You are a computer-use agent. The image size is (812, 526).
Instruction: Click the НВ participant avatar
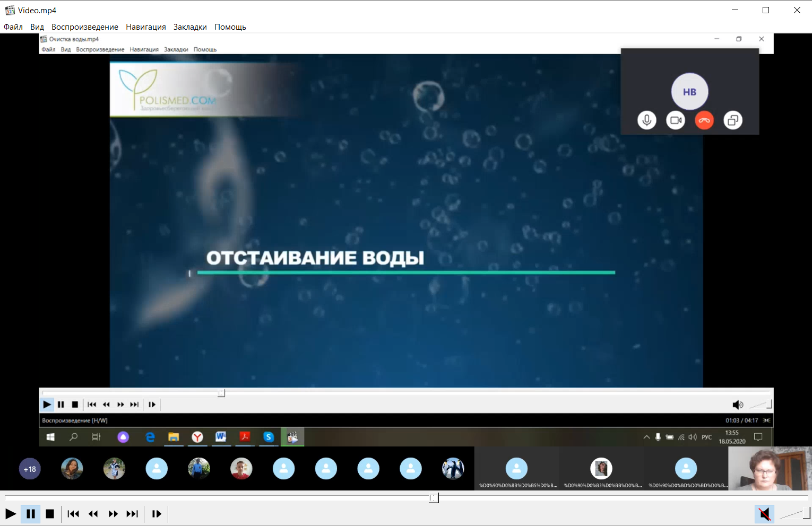tap(689, 92)
